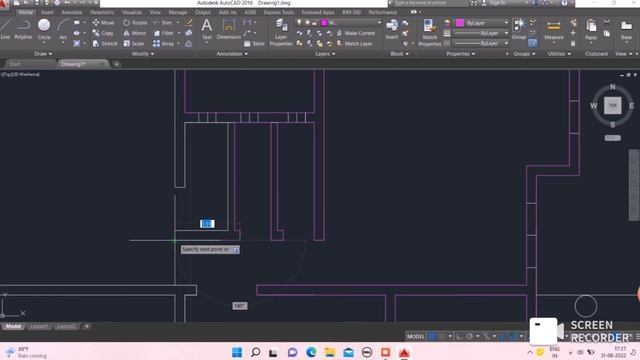The width and height of the screenshot is (640, 360).
Task: Open the Insert ribbon tab
Action: tap(47, 12)
